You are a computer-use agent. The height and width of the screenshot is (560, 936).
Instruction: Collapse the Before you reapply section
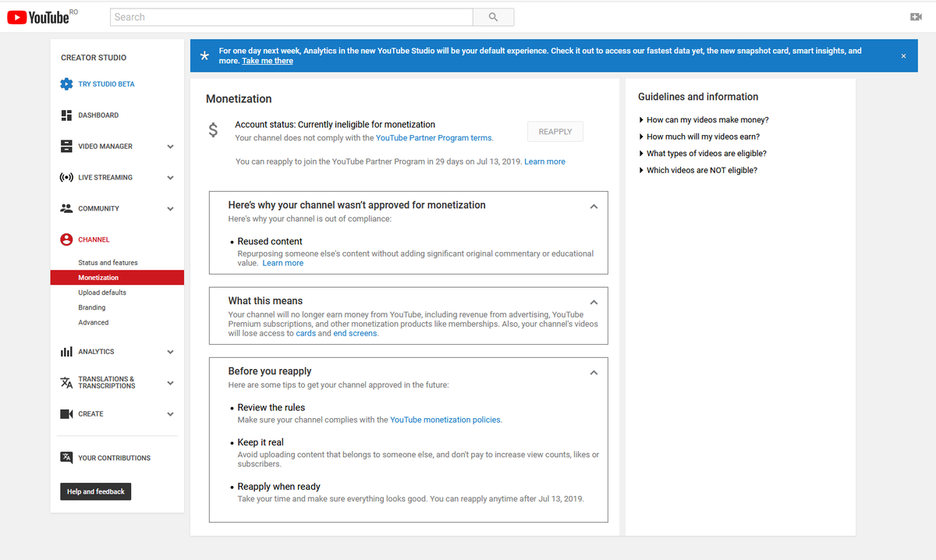(x=594, y=373)
